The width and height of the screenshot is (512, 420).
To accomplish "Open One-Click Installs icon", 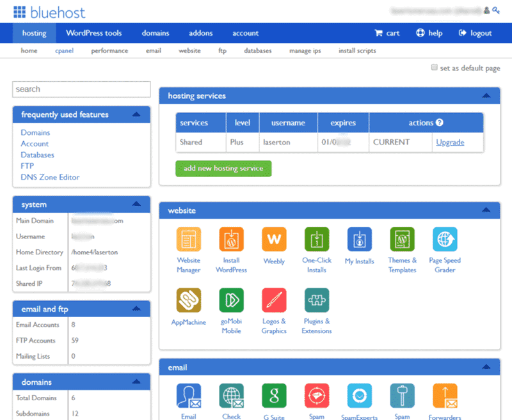I will click(317, 239).
